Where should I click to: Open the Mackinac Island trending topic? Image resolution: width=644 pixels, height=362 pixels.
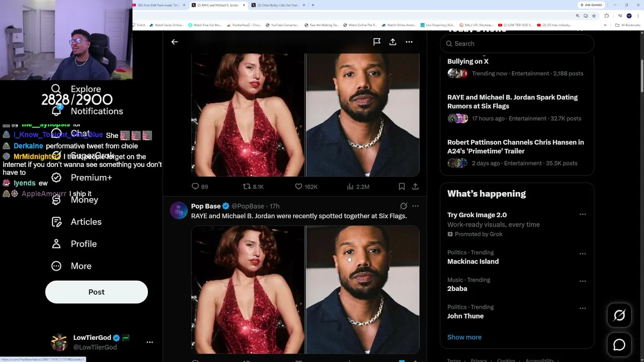[x=473, y=261]
